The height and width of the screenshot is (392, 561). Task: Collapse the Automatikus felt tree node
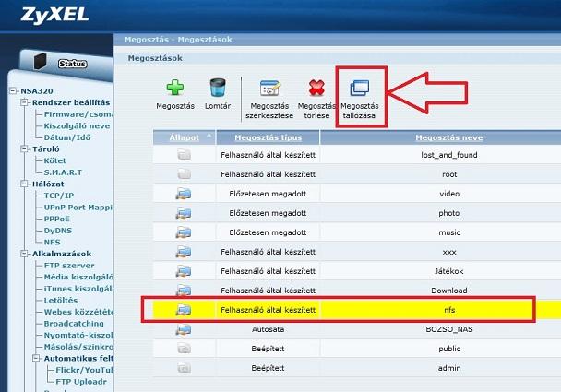[x=36, y=358]
